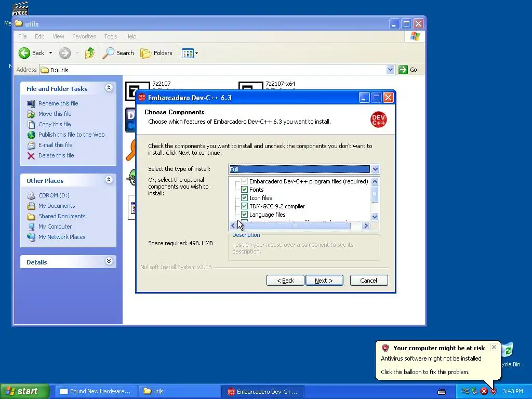
Task: Click the Up folder icon in toolbar
Action: pos(90,53)
